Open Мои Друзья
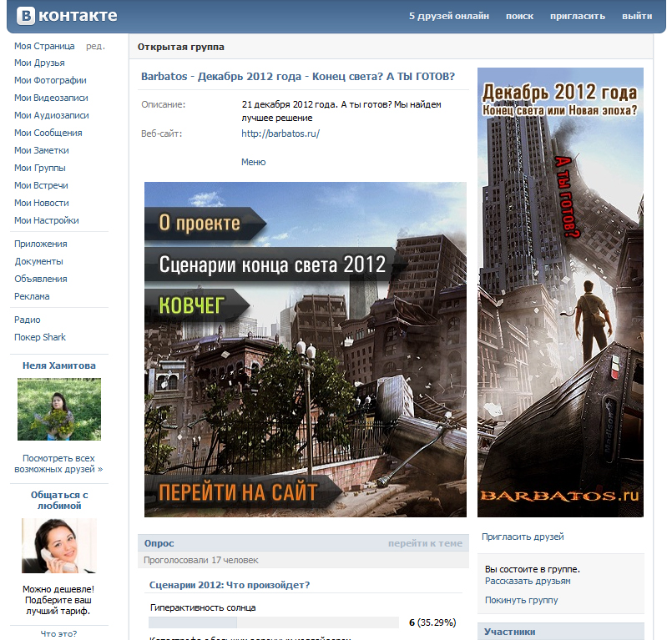The image size is (672, 640). pos(39,63)
